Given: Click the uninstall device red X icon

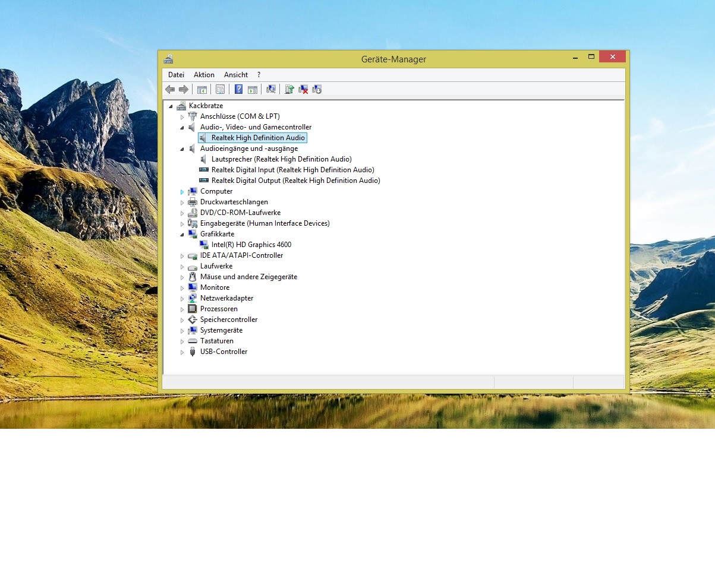Looking at the screenshot, I should click(x=303, y=89).
